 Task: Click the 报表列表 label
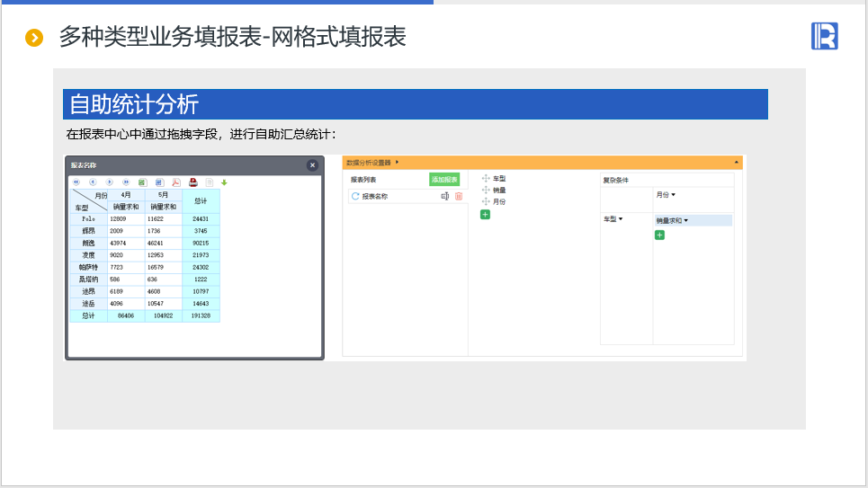(x=363, y=179)
